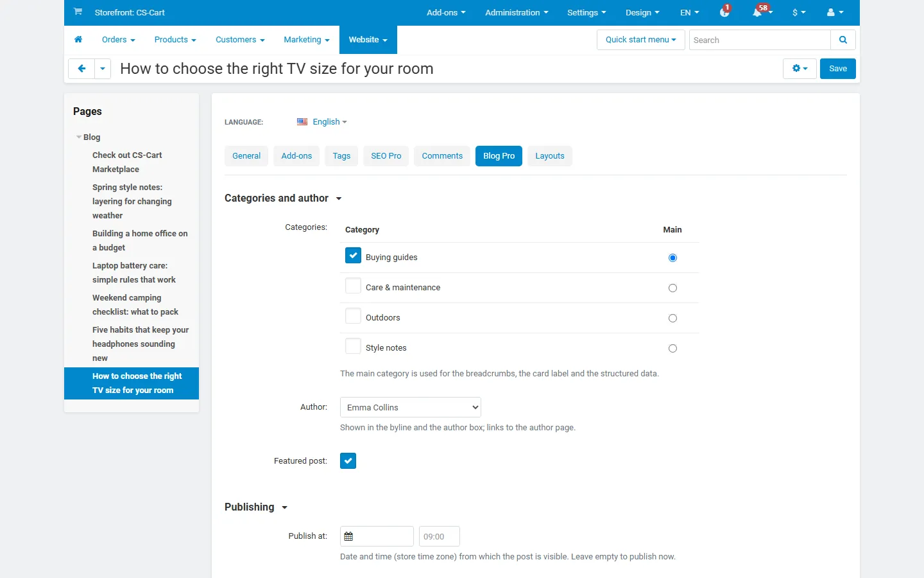This screenshot has height=578, width=924.
Task: Open the Add-ons top menu
Action: point(446,12)
